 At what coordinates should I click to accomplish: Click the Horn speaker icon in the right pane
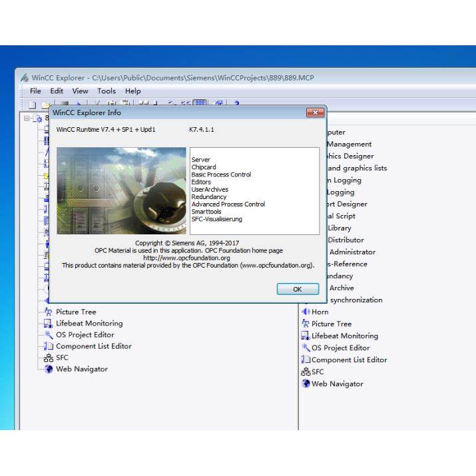(x=306, y=312)
